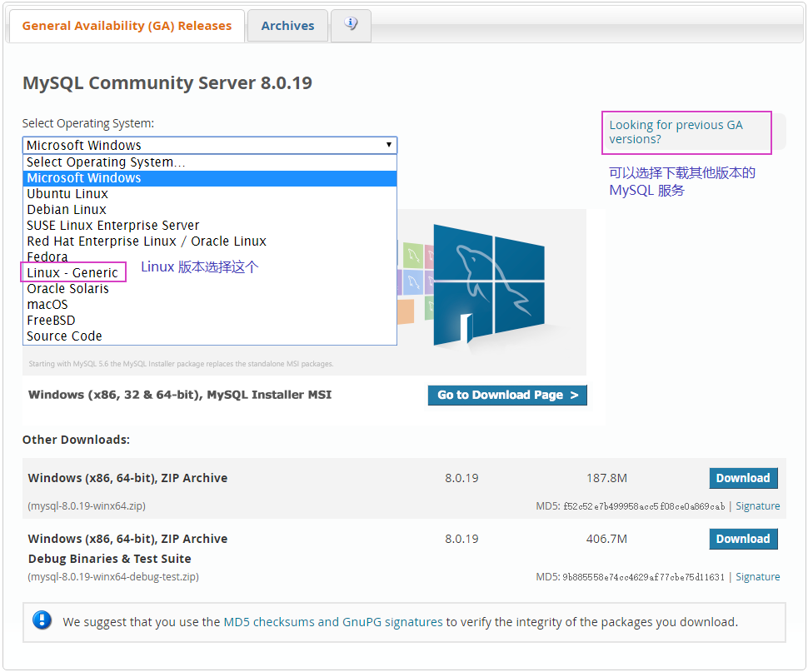Click the blue alert info icon
The height and width of the screenshot is (672, 808).
(x=42, y=620)
